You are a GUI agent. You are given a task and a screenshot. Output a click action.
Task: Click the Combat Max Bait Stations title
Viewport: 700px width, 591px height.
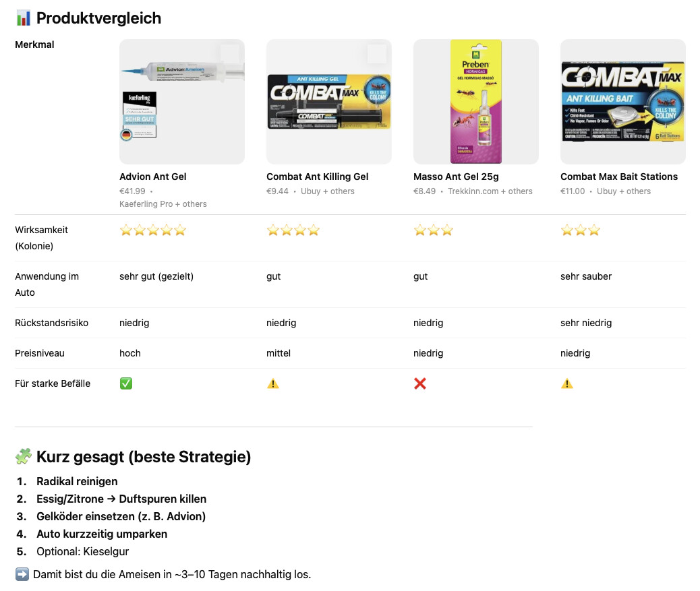pos(619,177)
